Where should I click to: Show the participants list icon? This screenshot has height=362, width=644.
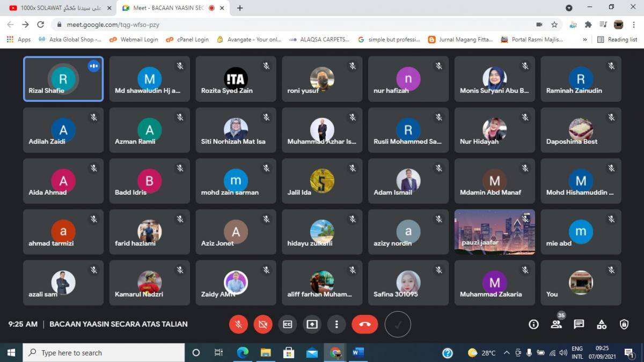(x=556, y=324)
